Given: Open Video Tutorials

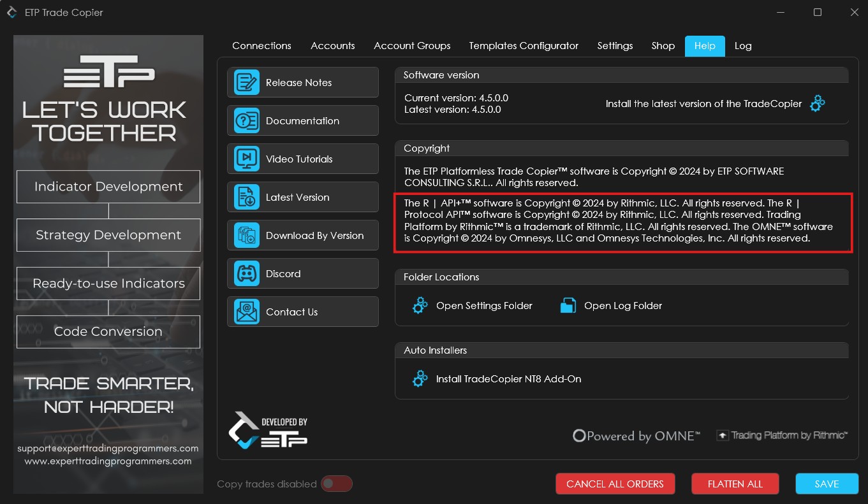Looking at the screenshot, I should click(303, 159).
